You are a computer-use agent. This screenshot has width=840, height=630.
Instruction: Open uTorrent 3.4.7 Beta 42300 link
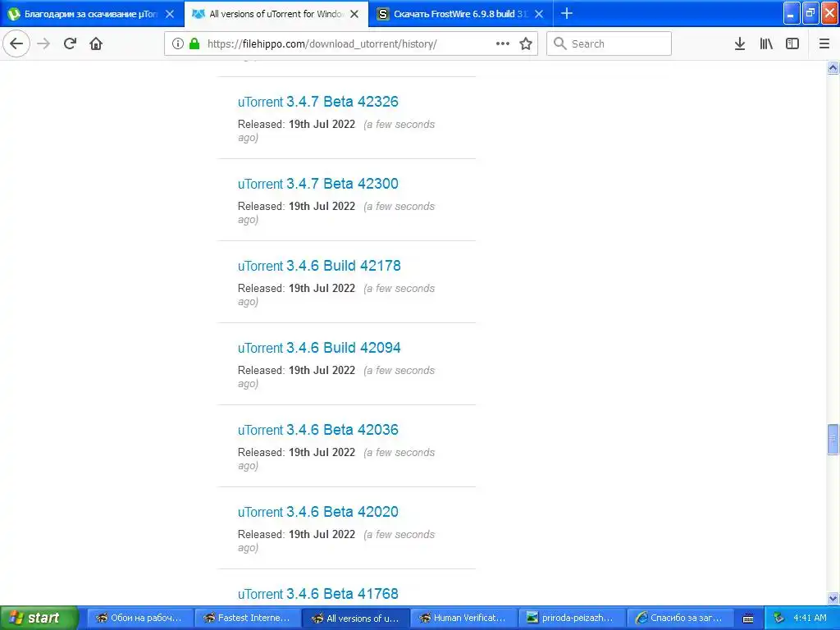[x=318, y=183]
